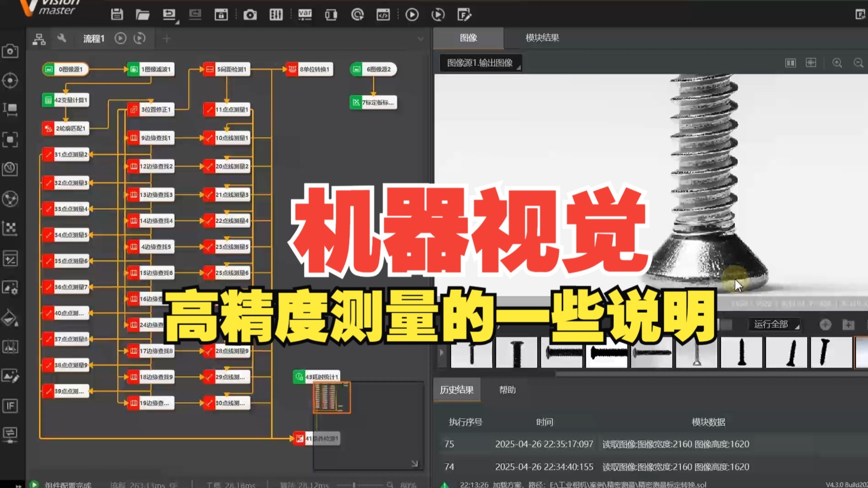
Task: Open the global script icon in toolbar
Action: [383, 15]
